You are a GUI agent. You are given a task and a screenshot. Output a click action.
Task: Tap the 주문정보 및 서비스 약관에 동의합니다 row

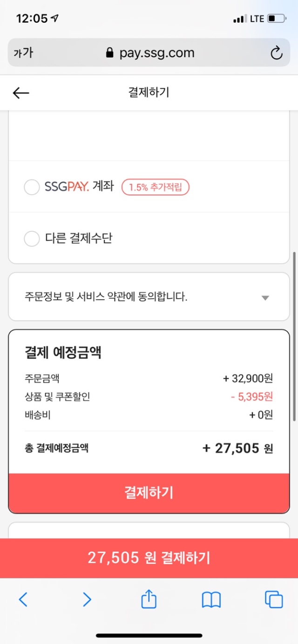tap(149, 297)
